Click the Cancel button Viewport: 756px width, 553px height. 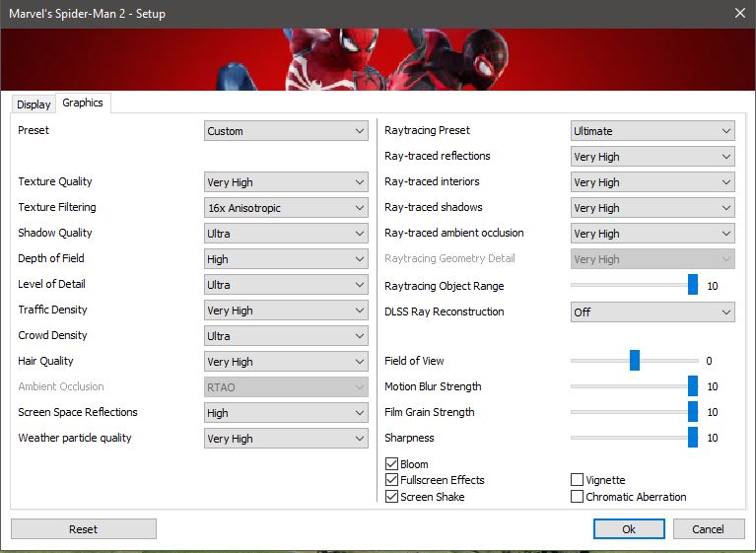tap(709, 529)
